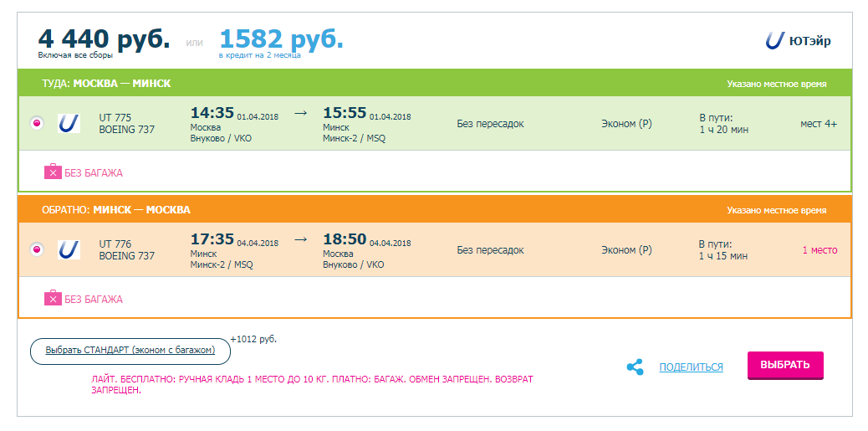This screenshot has width=868, height=431.
Task: Click the share icon next to ПОДЕЛИТЬСЯ
Action: [x=635, y=367]
